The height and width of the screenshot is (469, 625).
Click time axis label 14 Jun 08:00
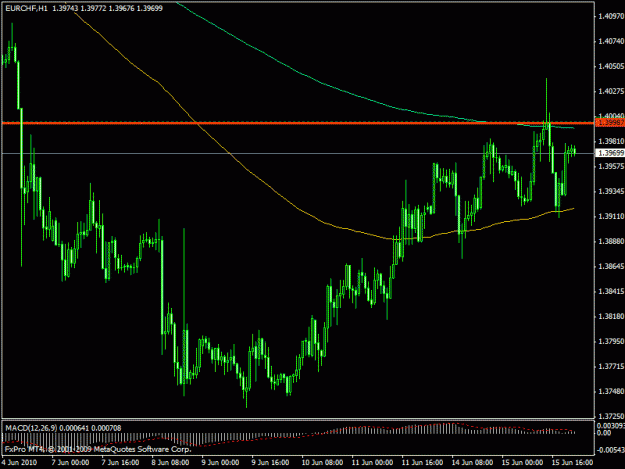[x=472, y=463]
